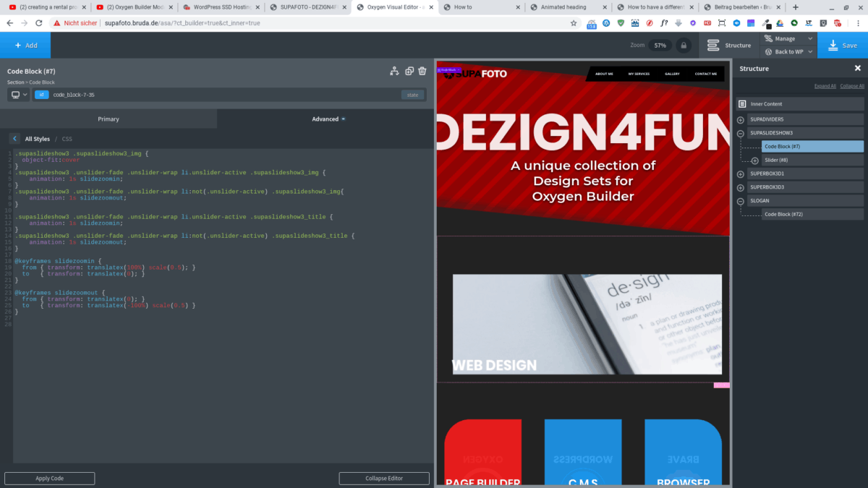Viewport: 868px width, 488px height.
Task: Click the Collapse All link
Action: [852, 86]
